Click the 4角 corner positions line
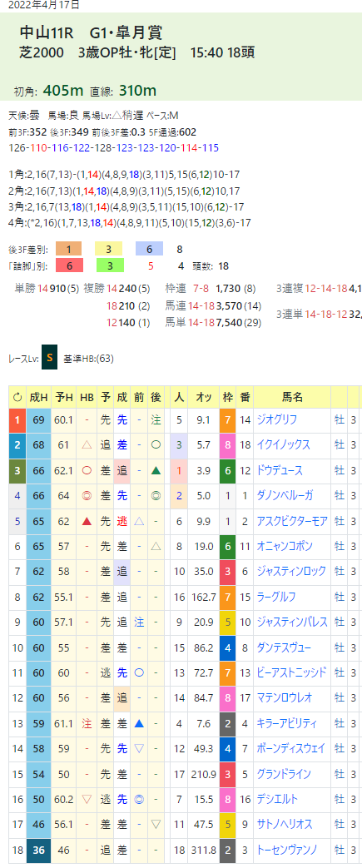362x868 pixels. click(130, 222)
